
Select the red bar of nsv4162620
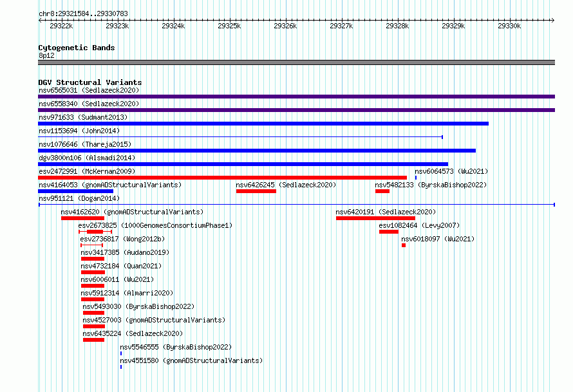click(82, 218)
